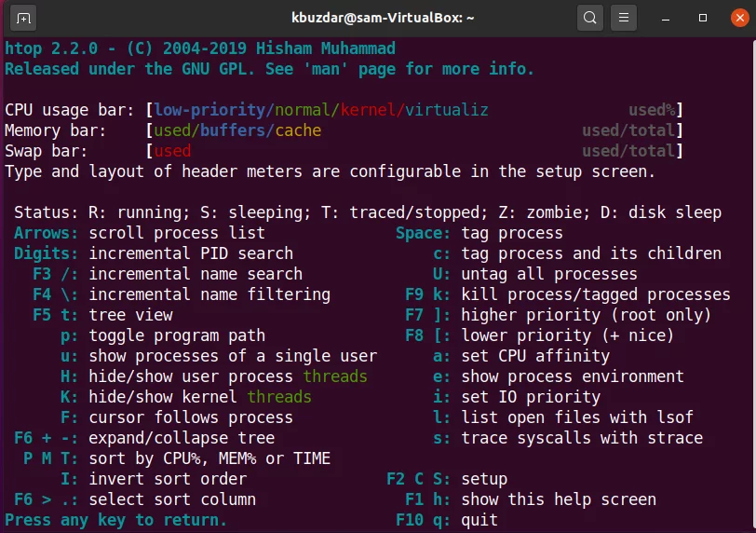Close the terminal with the red X button

[x=739, y=18]
